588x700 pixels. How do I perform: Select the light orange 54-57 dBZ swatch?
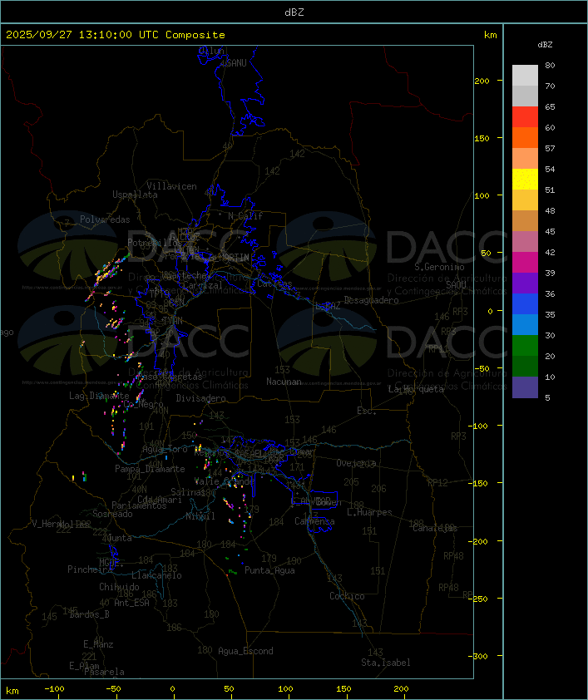click(525, 159)
